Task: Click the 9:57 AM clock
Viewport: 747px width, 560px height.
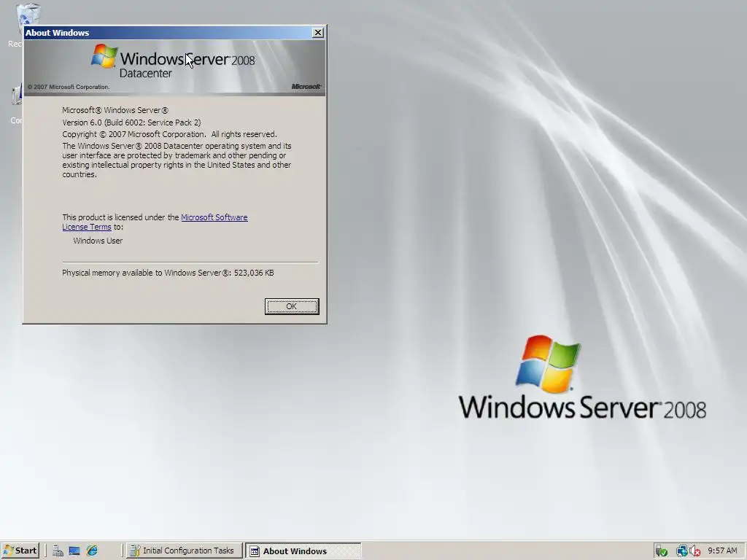Action: pos(722,551)
